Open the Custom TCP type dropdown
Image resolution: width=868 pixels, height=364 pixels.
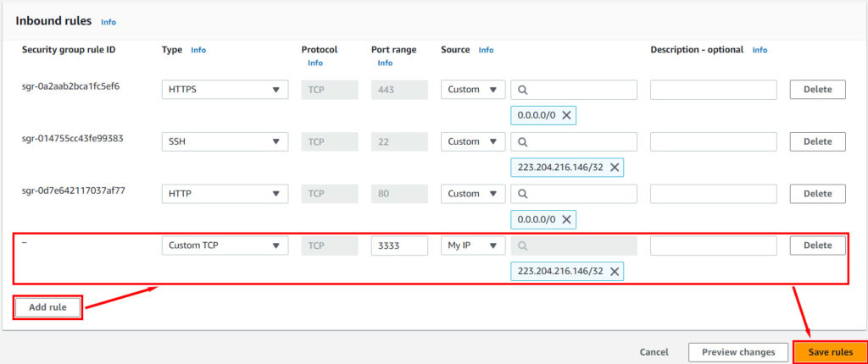[x=225, y=245]
